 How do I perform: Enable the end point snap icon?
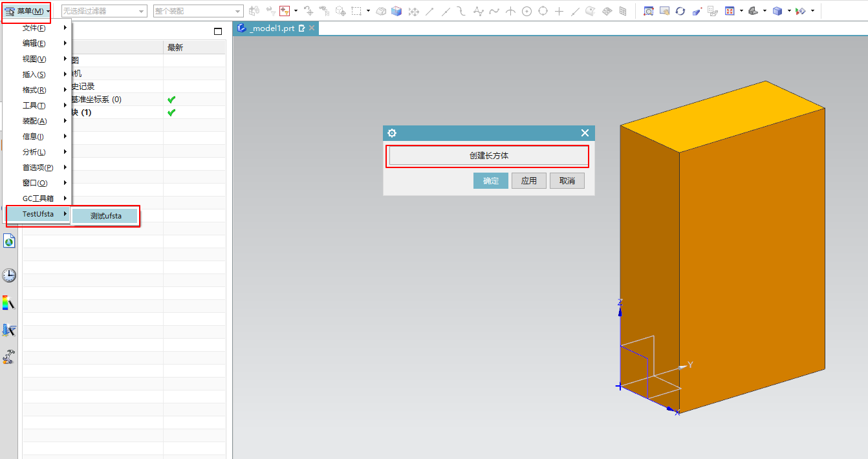click(x=429, y=11)
